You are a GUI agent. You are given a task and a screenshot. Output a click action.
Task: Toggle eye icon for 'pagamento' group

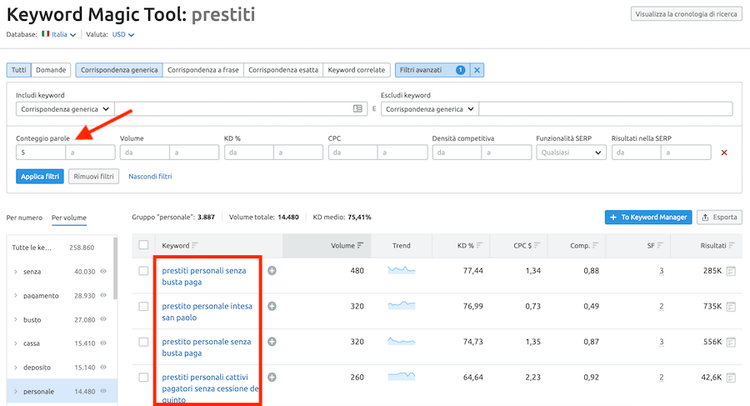click(x=103, y=296)
